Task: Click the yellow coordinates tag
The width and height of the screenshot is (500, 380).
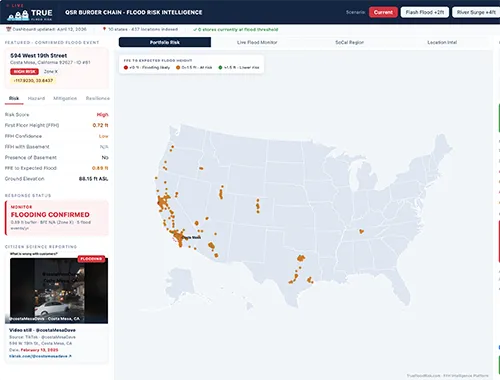Action: 33,80
